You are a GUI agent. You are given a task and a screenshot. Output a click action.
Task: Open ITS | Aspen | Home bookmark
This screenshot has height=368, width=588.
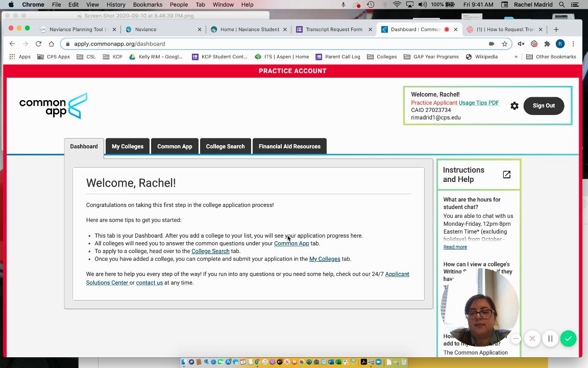[282, 57]
